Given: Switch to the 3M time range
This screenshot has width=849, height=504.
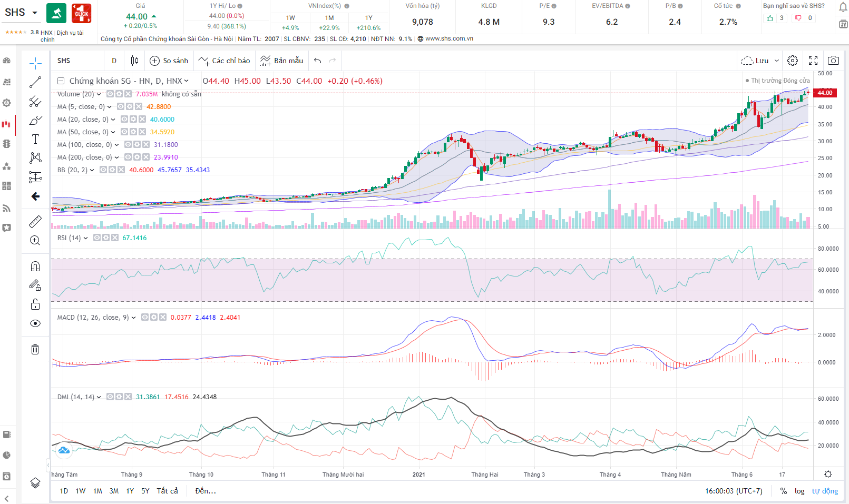Looking at the screenshot, I should coord(114,491).
